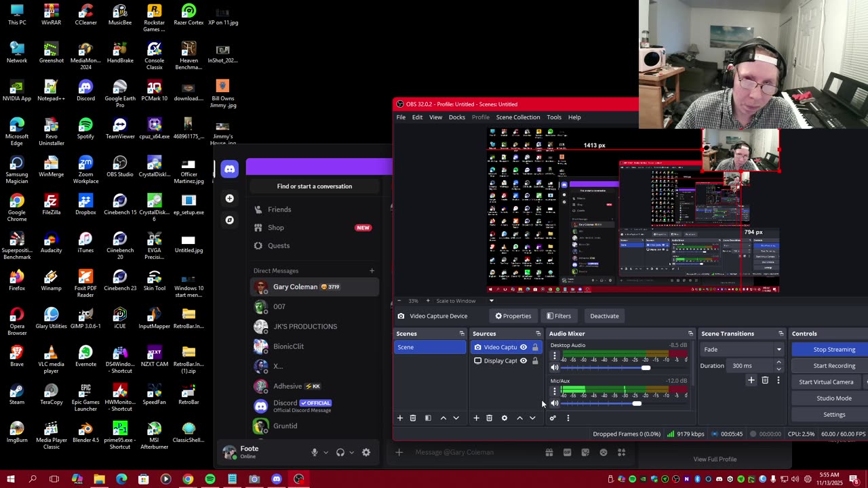868x488 pixels.
Task: Add a new source in Sources panel
Action: click(476, 418)
